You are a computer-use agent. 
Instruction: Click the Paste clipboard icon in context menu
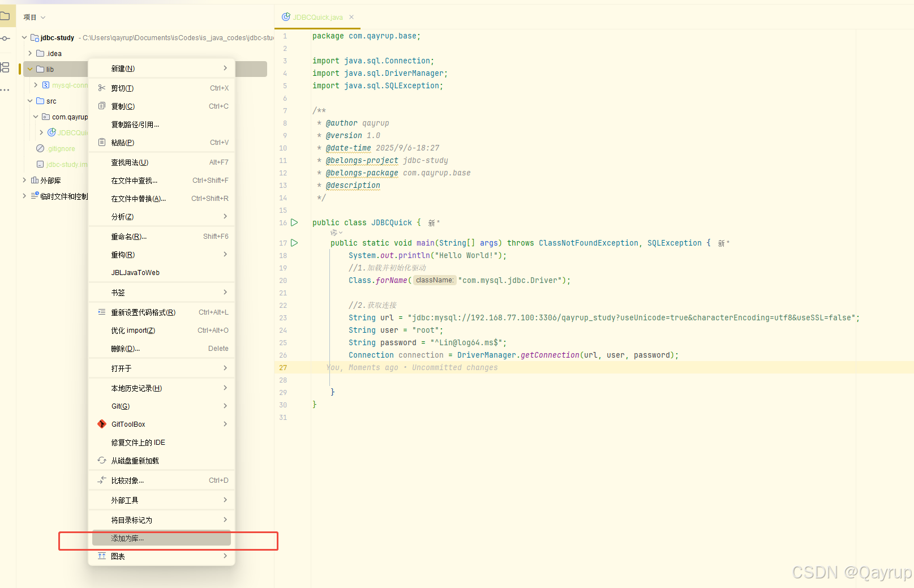pos(102,142)
